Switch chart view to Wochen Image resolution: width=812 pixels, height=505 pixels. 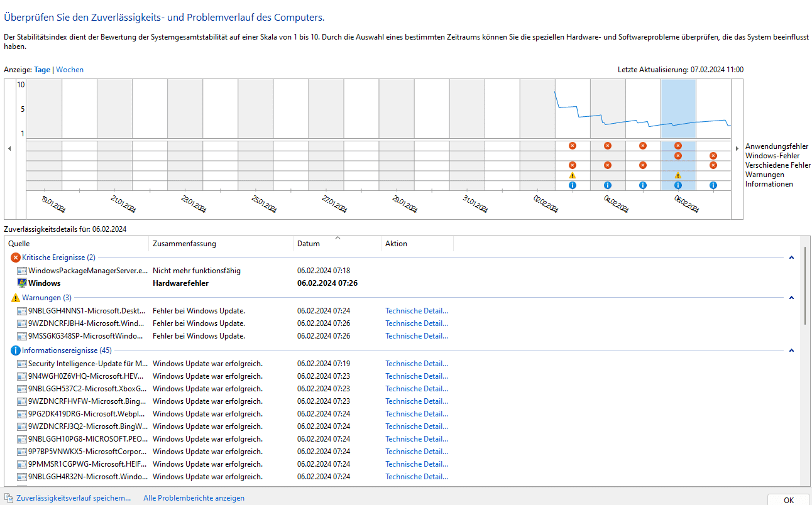(70, 70)
